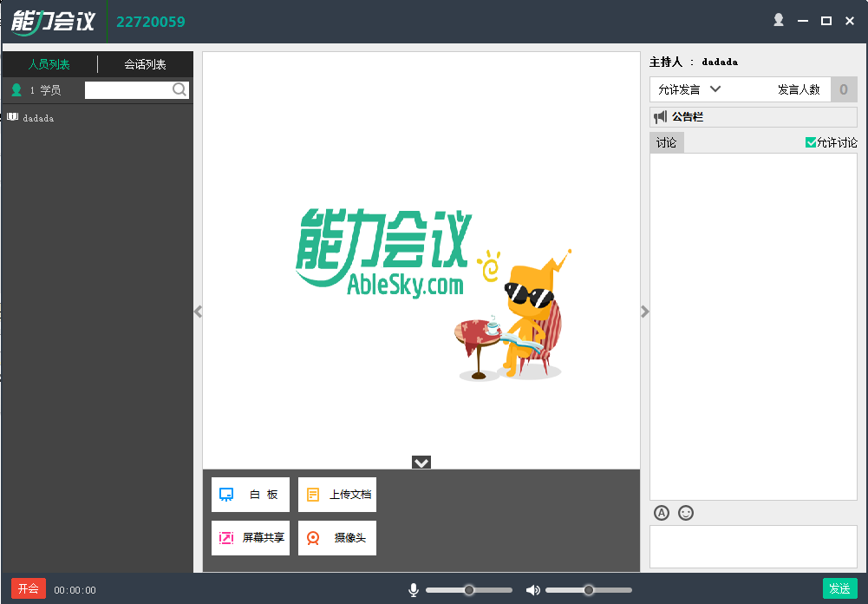
Task: Click 上传文档 upload document button
Action: [x=337, y=495]
